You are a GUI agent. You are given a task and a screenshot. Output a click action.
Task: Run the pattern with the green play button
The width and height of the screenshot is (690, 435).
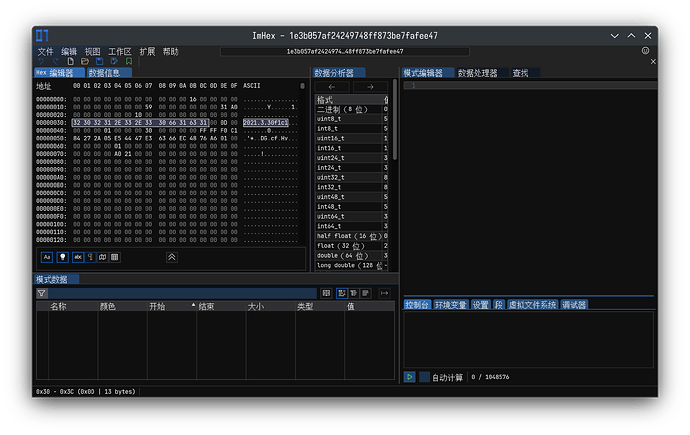tap(409, 377)
